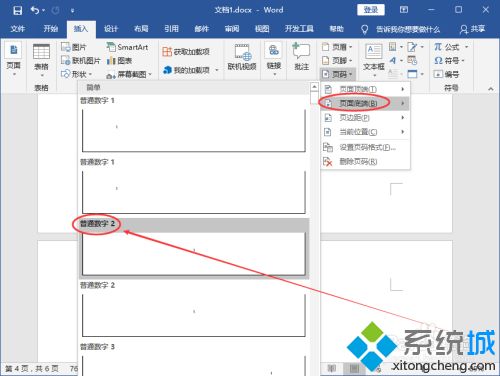Choose 设置页码格式(F)... menu item
This screenshot has width=500, height=376.
[x=365, y=147]
